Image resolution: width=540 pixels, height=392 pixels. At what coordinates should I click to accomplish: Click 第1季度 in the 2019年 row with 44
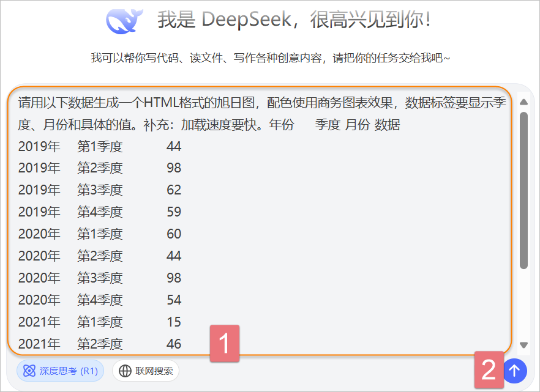[x=100, y=147]
